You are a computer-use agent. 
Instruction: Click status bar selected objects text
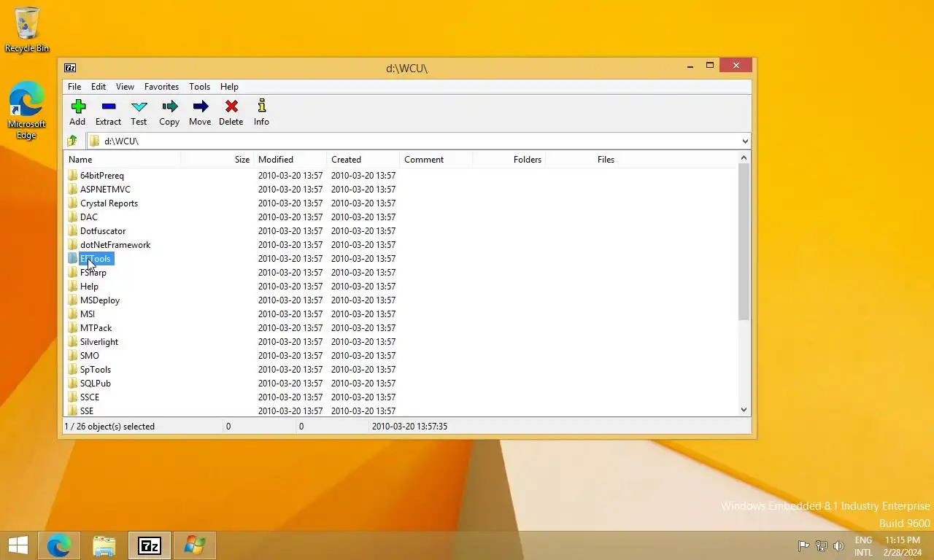coord(109,427)
